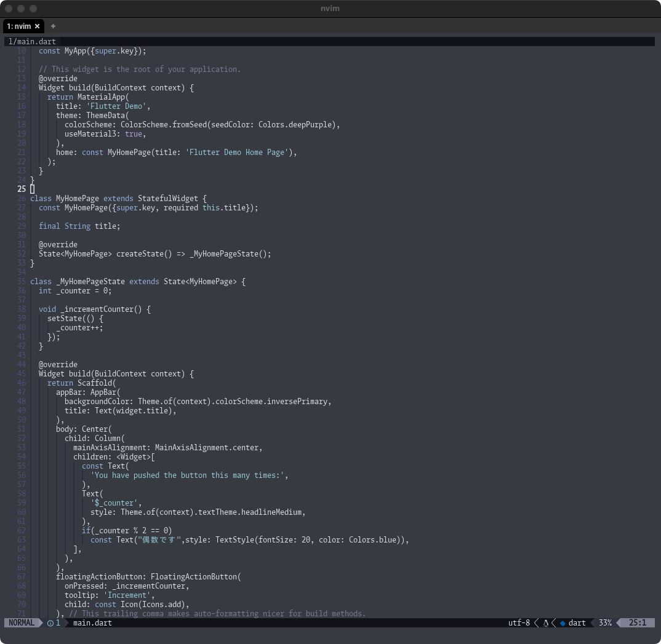The image size is (661, 644).
Task: Click 'return MaterialApp(' text
Action: (x=88, y=97)
